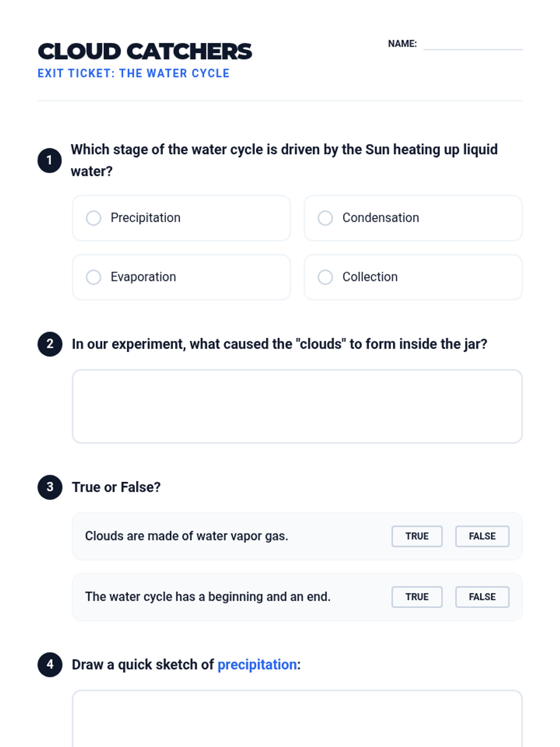Viewport: 560px width, 747px height.
Task: Click the number 1 question badge
Action: (x=49, y=161)
